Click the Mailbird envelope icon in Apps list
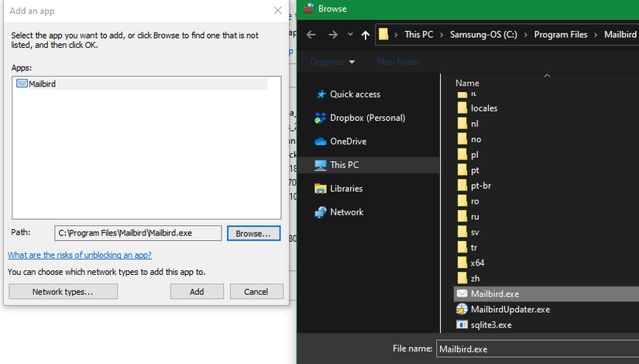 (x=22, y=84)
